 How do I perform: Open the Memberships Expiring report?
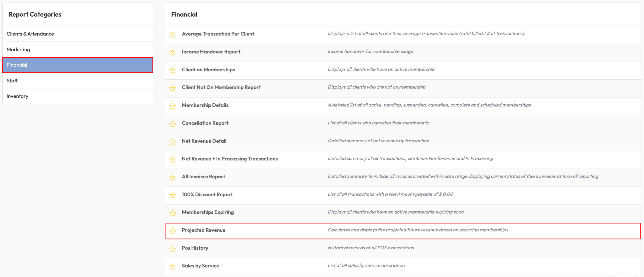[x=208, y=212]
